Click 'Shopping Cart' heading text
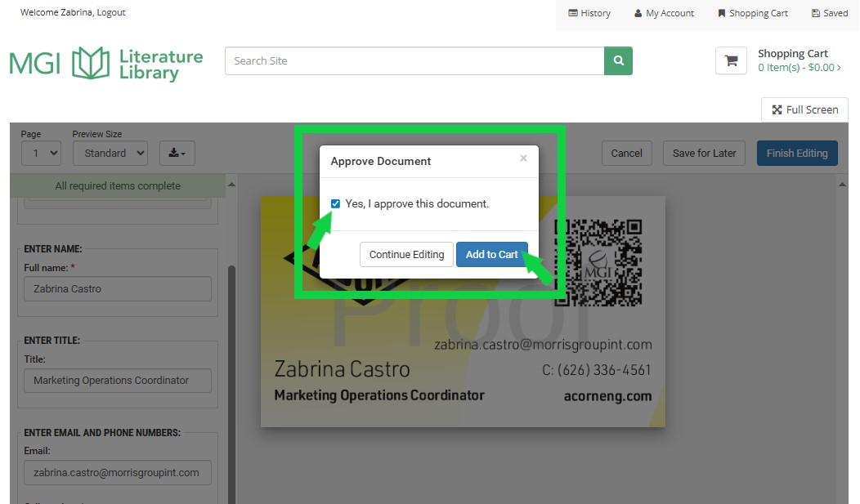 coord(792,53)
